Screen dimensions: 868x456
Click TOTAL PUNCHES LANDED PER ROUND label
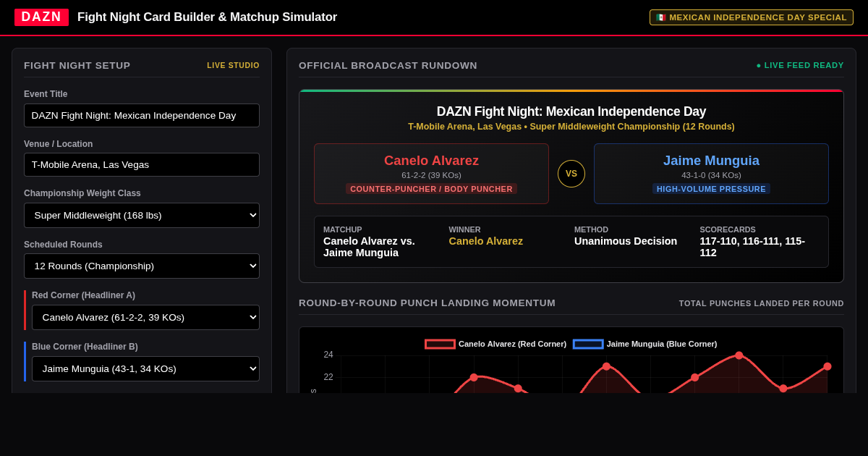(761, 303)
